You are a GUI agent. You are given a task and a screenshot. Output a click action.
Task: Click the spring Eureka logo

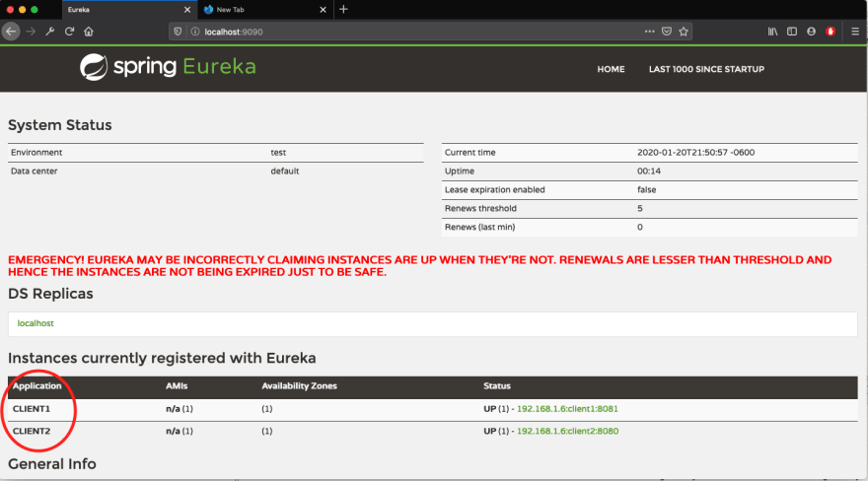168,67
